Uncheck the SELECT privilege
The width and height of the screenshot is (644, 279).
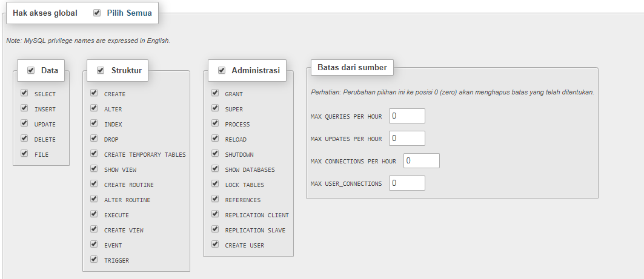[x=24, y=93]
